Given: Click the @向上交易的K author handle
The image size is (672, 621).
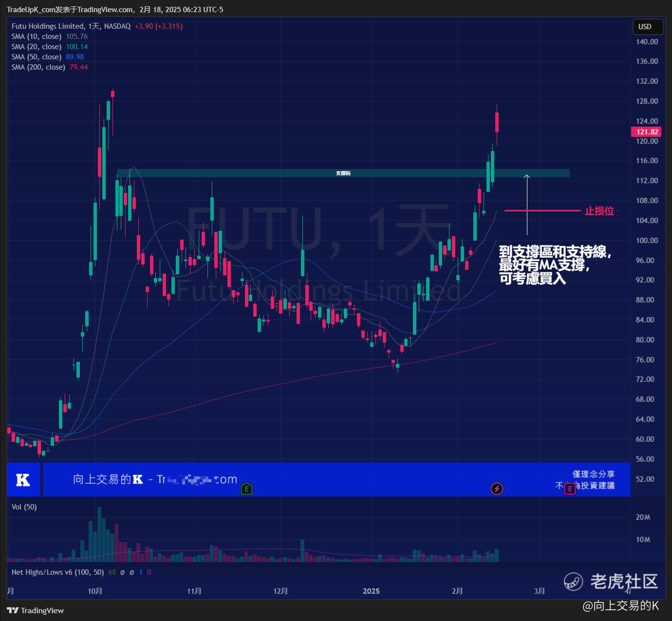Looking at the screenshot, I should click(621, 605).
